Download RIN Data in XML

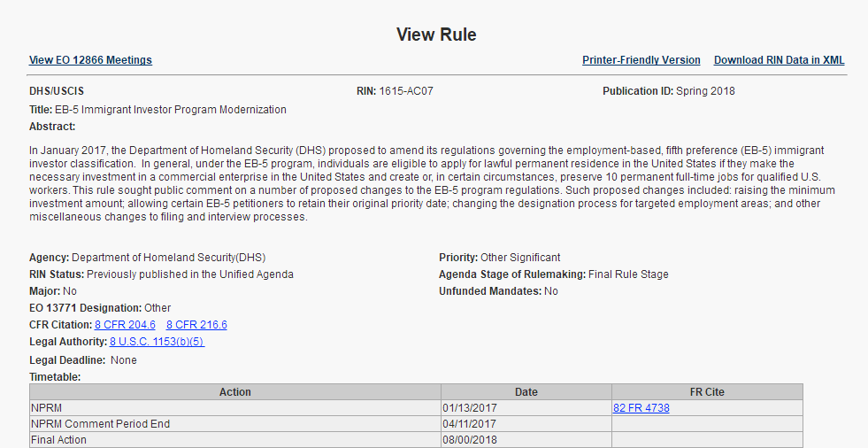point(779,60)
